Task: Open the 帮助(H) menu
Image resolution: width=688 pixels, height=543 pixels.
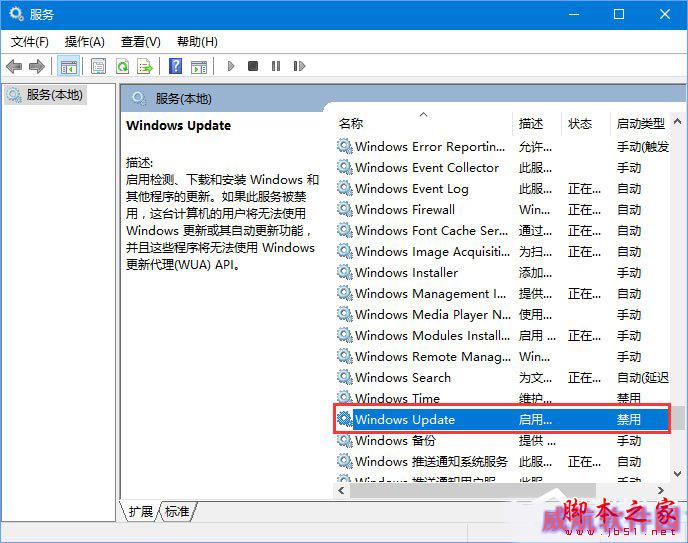Action: [197, 42]
